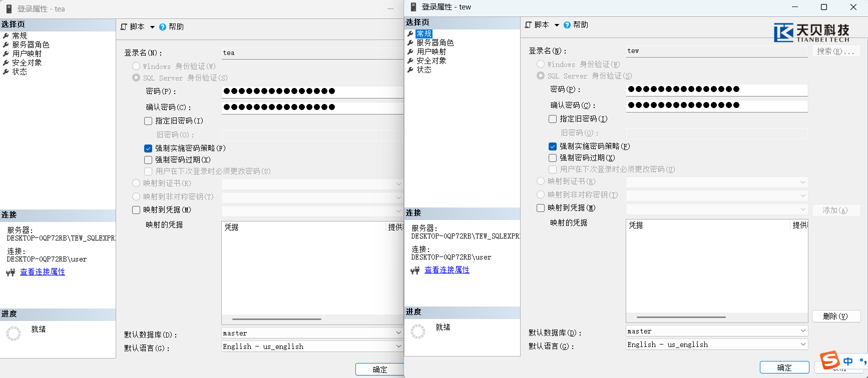Click the Sogou input method S icon
Screen dimensions: 868x378
tap(829, 360)
